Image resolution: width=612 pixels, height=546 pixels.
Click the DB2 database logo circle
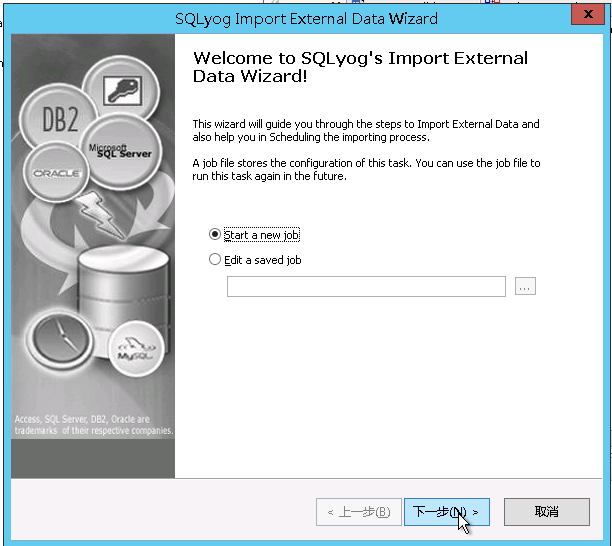click(x=59, y=121)
